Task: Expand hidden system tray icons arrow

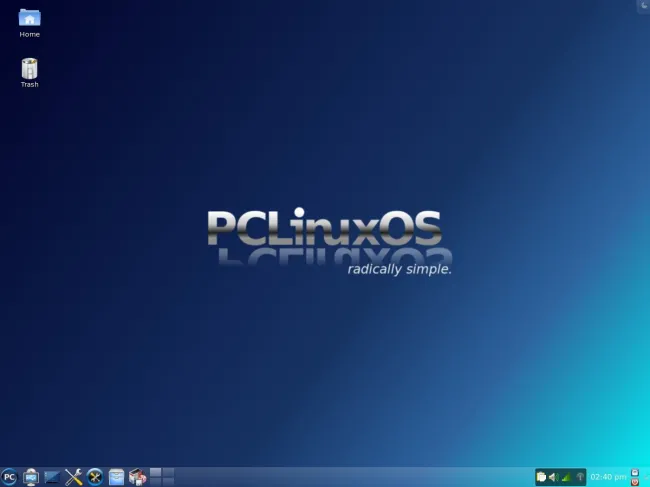Action: pyautogui.click(x=580, y=477)
